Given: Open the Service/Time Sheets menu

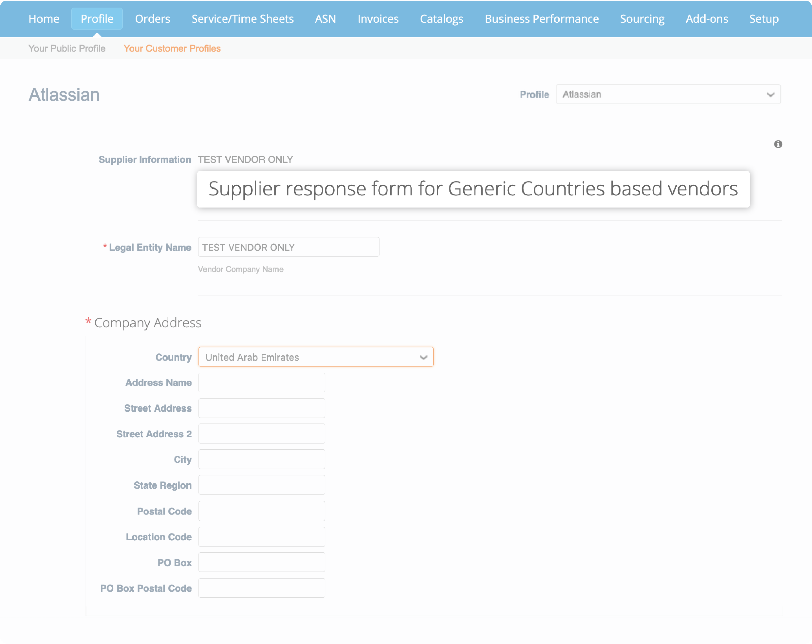Looking at the screenshot, I should [242, 19].
